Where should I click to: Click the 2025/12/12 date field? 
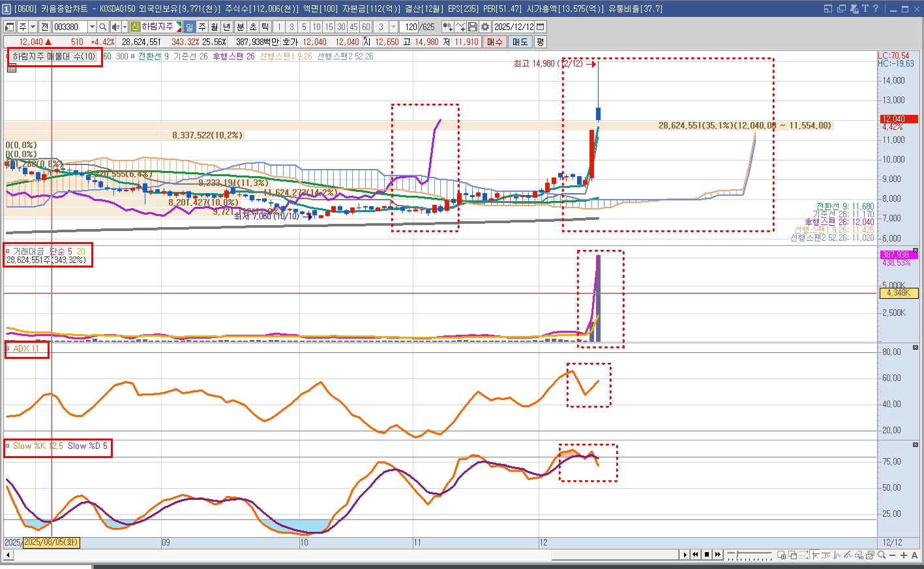pyautogui.click(x=514, y=27)
